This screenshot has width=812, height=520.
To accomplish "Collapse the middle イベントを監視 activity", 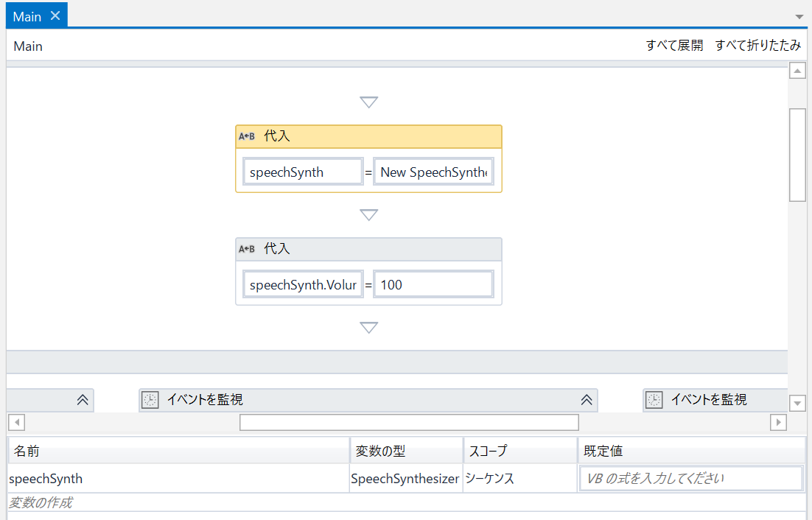I will [587, 400].
